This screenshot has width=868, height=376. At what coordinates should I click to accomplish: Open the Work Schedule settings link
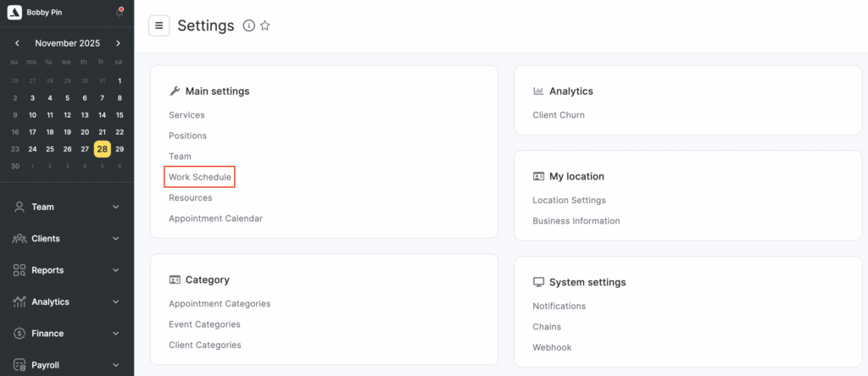(200, 177)
